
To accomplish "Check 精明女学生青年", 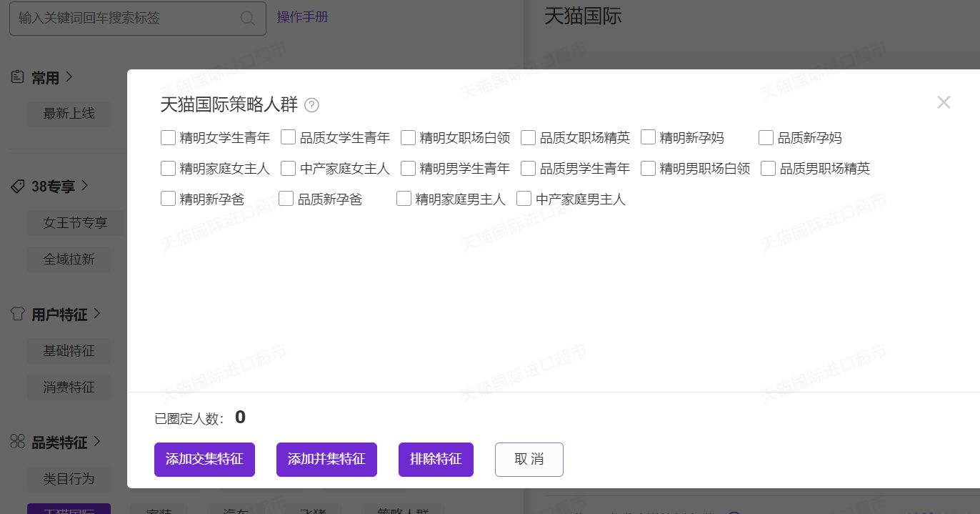I will click(168, 137).
